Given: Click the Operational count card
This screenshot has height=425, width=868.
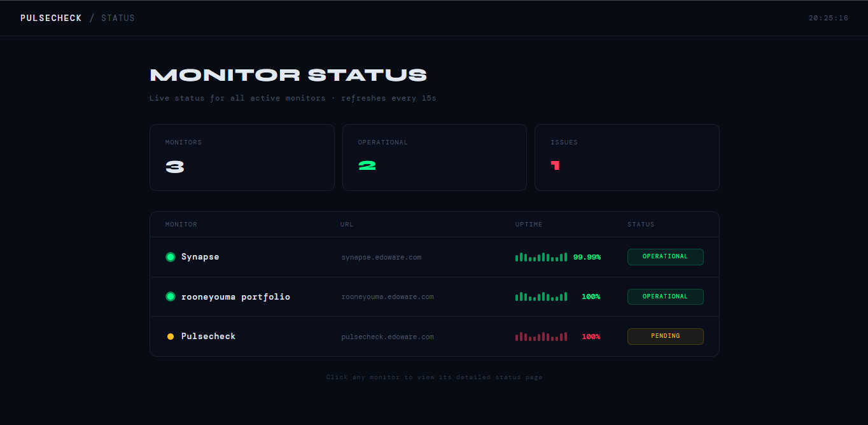Looking at the screenshot, I should pyautogui.click(x=435, y=157).
